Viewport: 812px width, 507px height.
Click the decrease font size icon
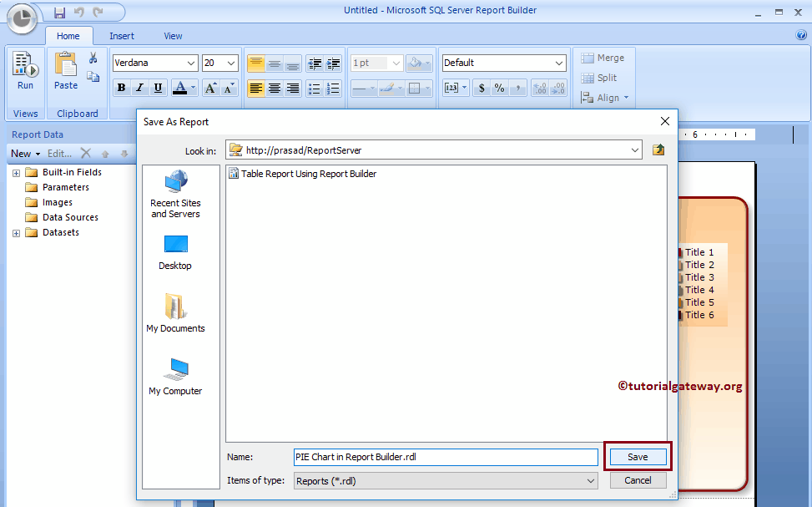pos(229,89)
